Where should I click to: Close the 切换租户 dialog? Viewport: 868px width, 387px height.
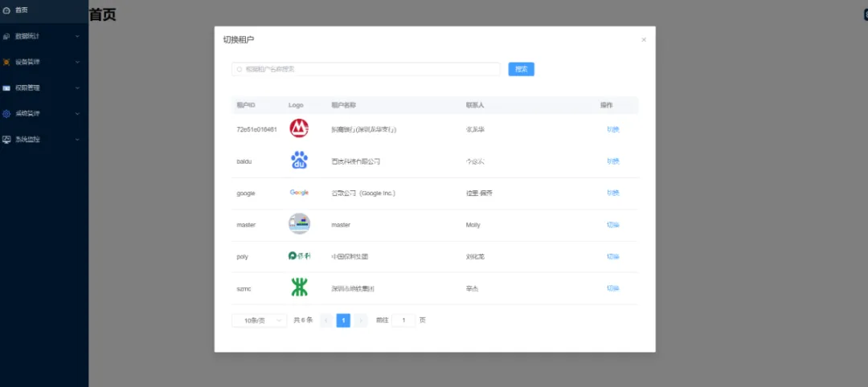click(x=644, y=40)
